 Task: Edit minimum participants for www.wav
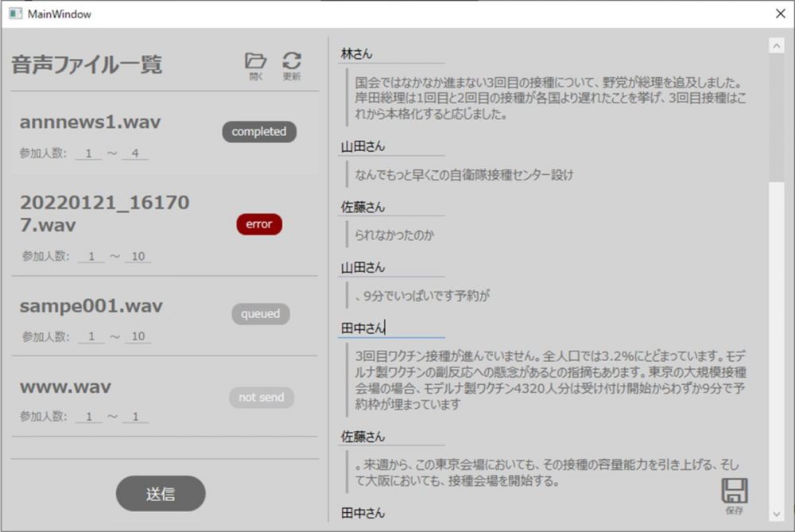tap(89, 417)
